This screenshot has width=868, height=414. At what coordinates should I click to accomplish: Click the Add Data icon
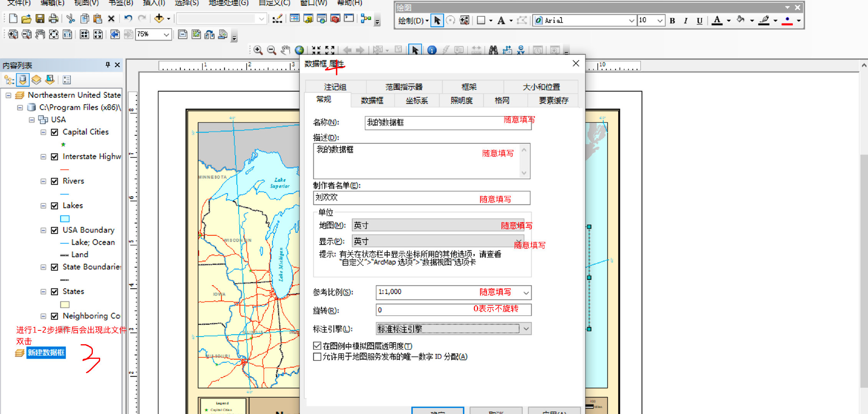point(159,18)
